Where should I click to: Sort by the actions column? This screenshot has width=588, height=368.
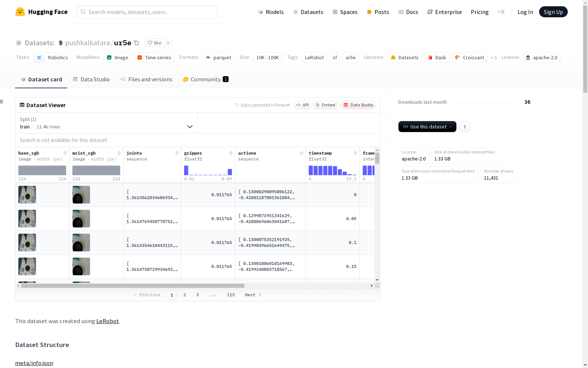[301, 153]
